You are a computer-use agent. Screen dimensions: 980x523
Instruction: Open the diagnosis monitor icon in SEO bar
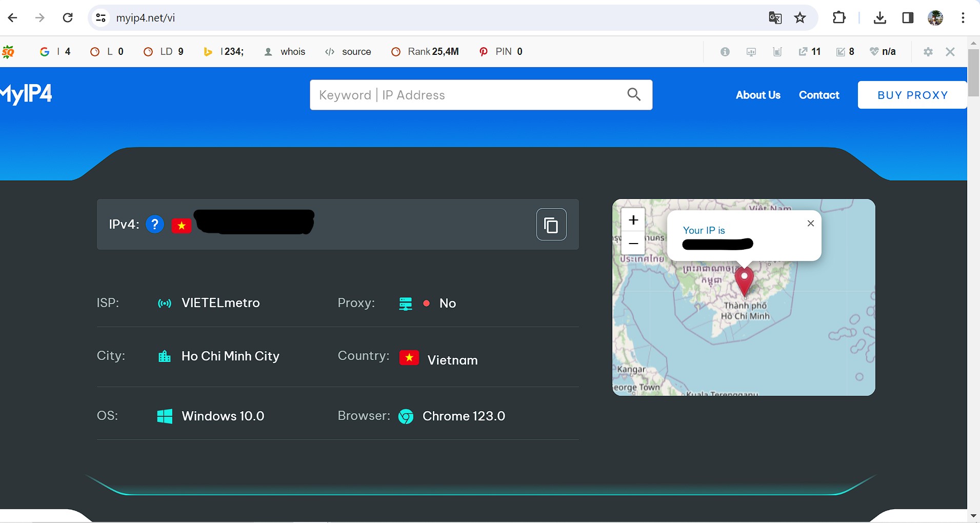click(751, 52)
